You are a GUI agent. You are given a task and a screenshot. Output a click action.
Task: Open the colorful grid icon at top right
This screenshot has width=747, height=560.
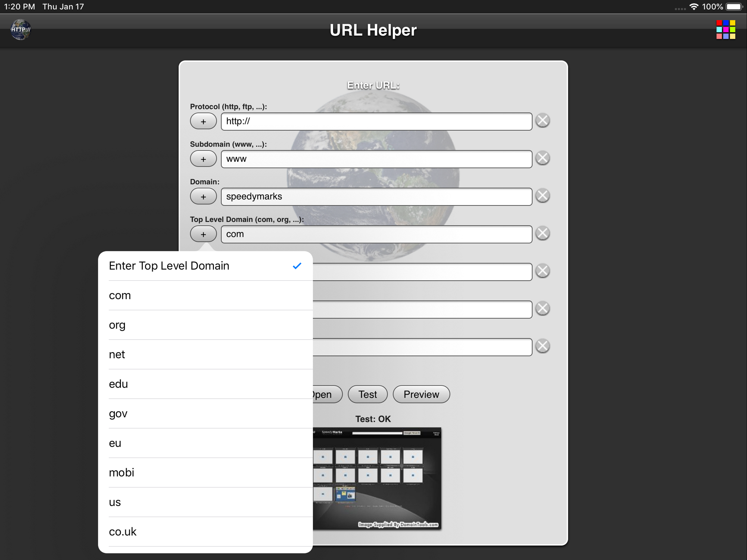point(725,30)
